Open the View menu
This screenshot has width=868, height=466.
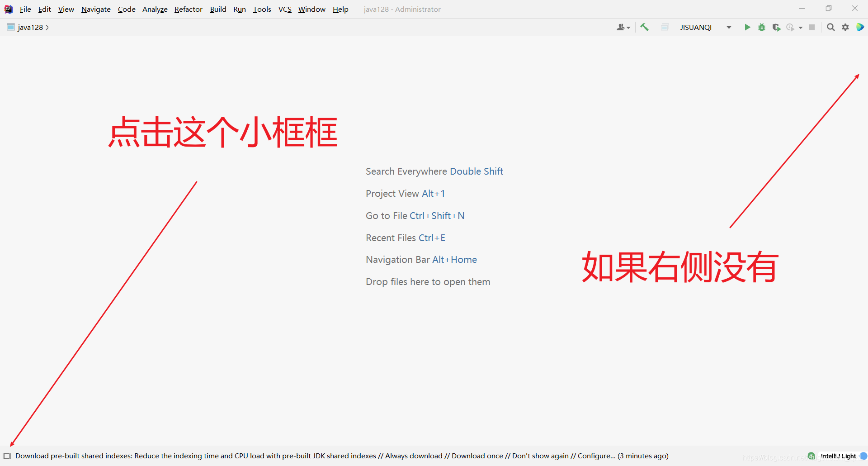click(66, 9)
